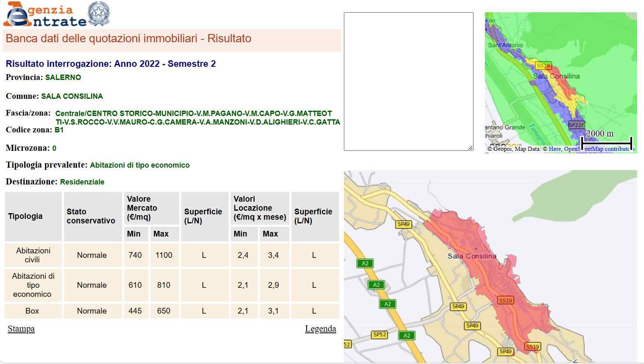Click the Sant'Antonio label on overview map
The height and width of the screenshot is (364, 644).
(505, 45)
